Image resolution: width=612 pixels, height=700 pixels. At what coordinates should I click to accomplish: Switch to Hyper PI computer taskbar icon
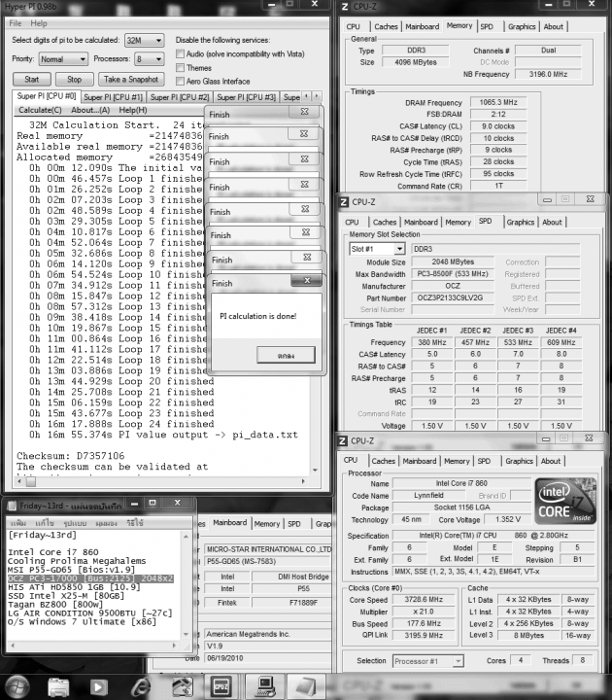pos(265,686)
